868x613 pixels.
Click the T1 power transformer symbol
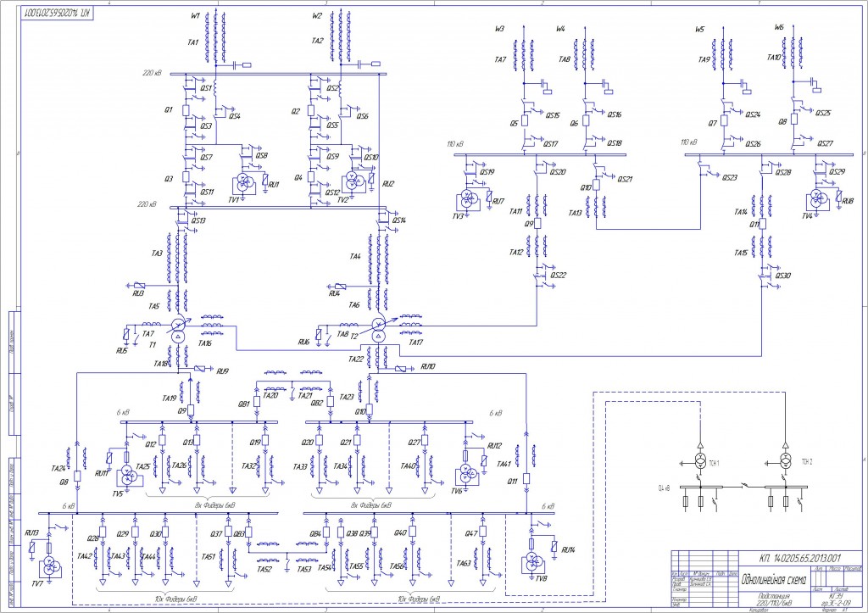point(178,330)
